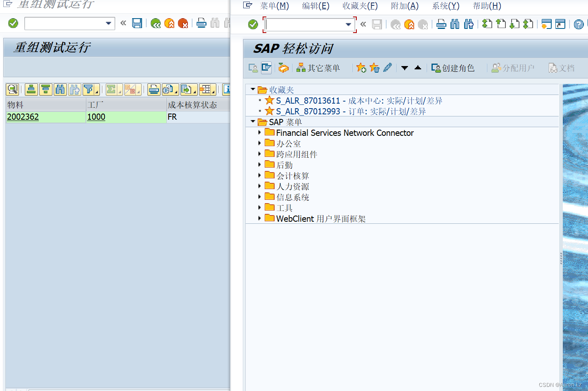Open Find with the binoculars icon
Viewport: 588px width, 391px height.
pos(60,89)
